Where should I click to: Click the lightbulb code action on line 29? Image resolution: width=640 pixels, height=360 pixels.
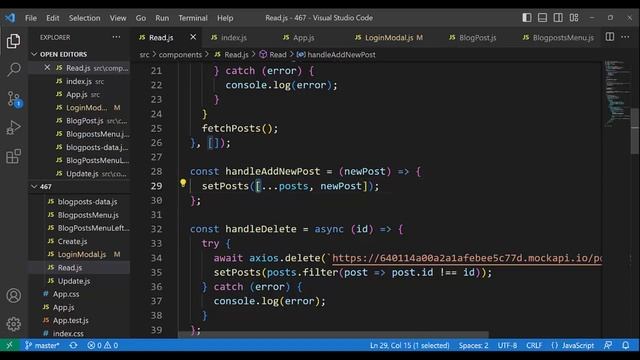[x=183, y=183]
